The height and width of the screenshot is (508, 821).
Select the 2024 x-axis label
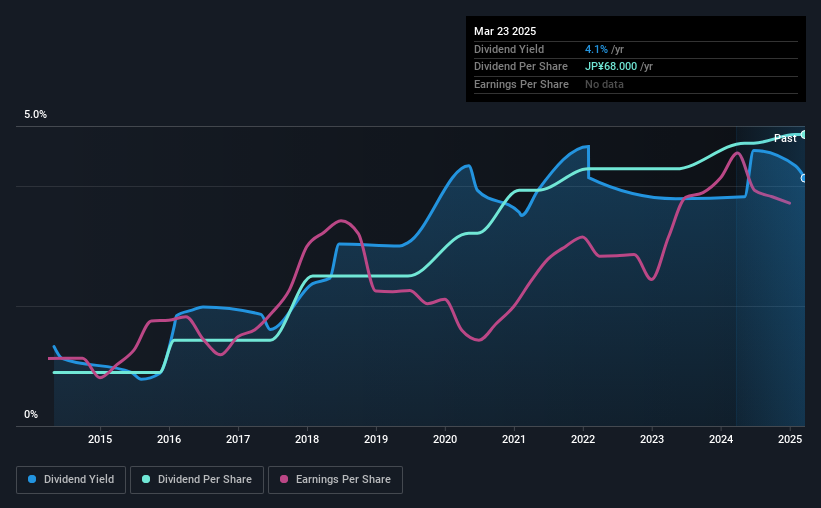click(721, 439)
